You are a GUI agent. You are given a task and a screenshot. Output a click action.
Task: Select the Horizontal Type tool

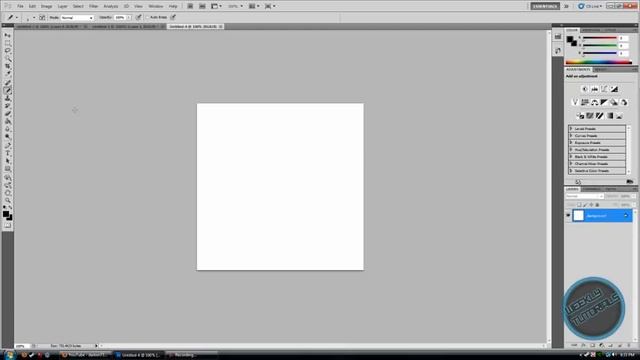[x=7, y=153]
